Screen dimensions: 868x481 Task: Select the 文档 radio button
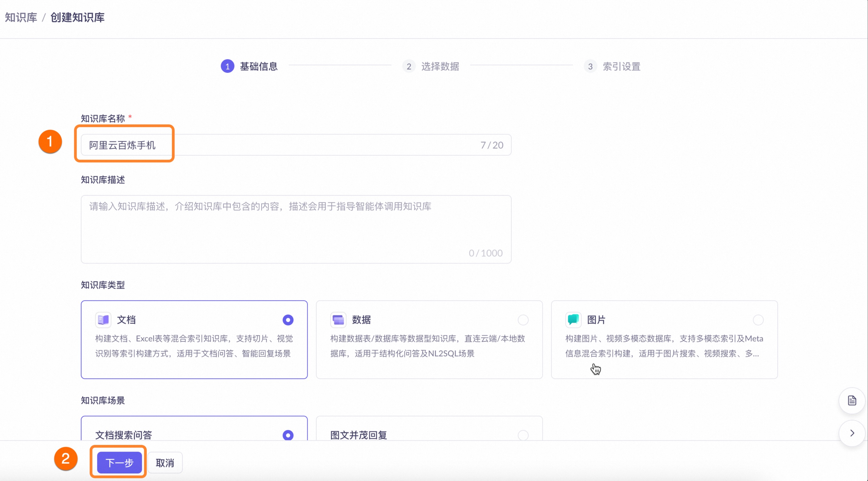click(x=288, y=320)
